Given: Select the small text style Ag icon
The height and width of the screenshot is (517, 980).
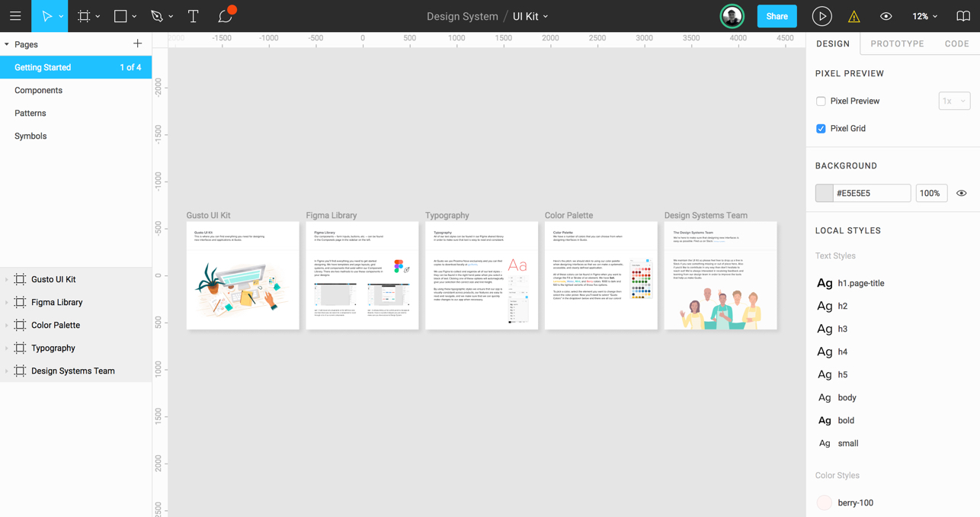Looking at the screenshot, I should pos(825,443).
